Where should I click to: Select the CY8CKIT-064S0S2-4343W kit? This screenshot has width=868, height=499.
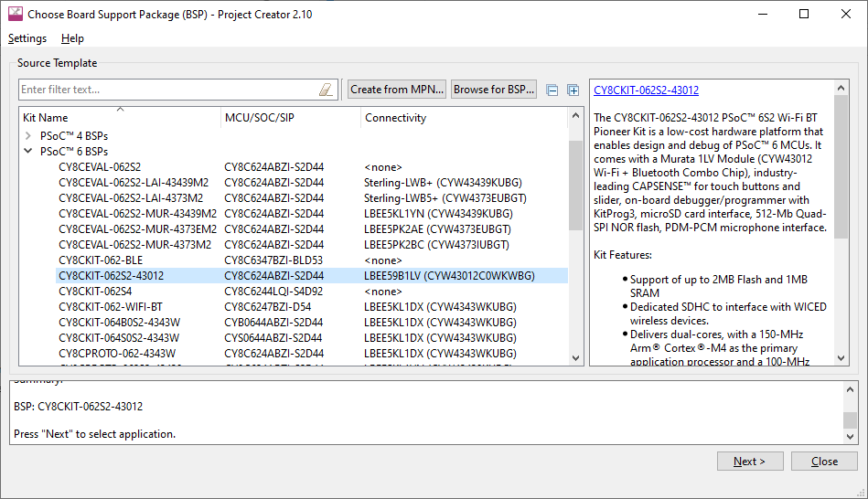pos(119,337)
